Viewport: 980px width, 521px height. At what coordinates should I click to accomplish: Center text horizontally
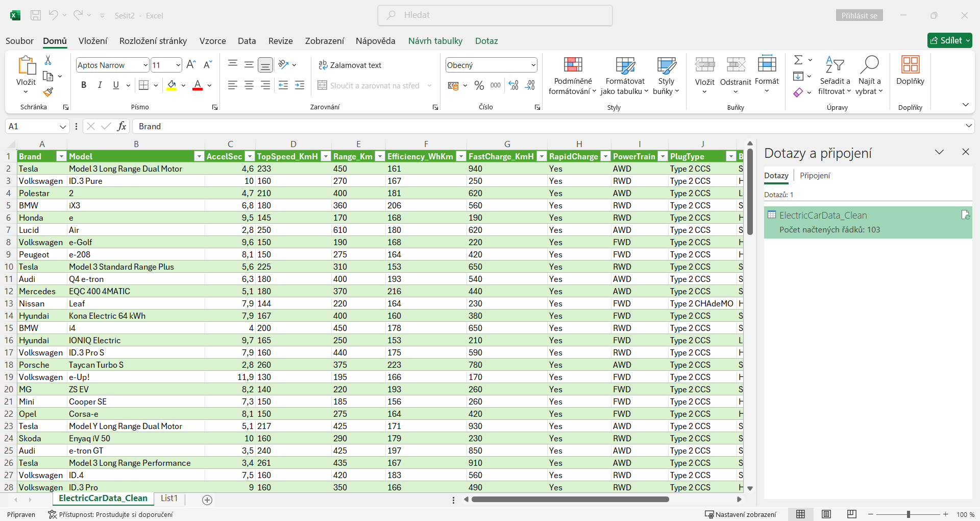249,85
